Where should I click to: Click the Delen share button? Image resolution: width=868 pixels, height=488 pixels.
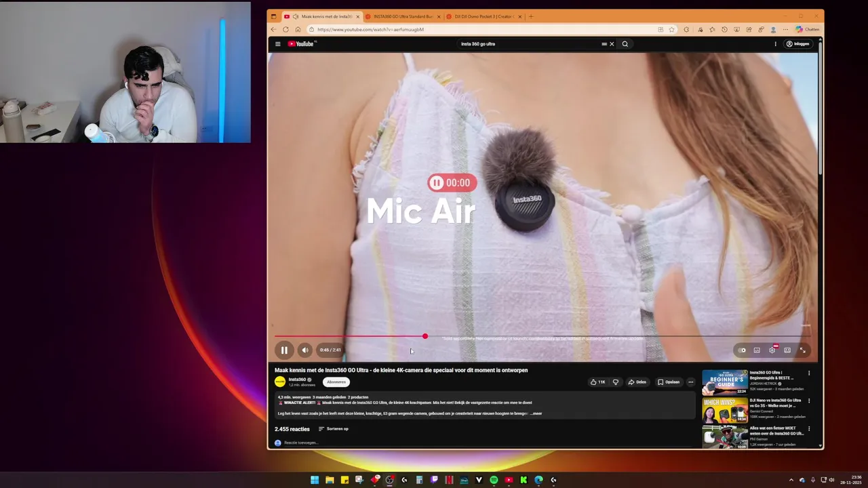(x=637, y=382)
